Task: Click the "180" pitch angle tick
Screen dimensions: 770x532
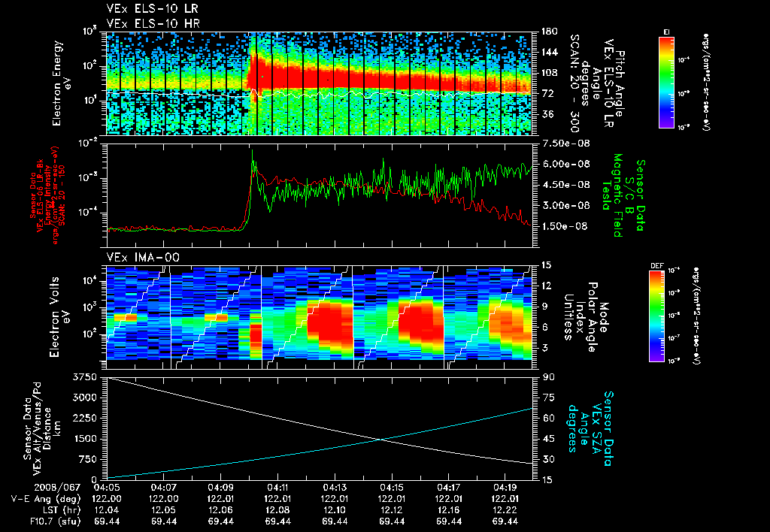Action: click(550, 32)
